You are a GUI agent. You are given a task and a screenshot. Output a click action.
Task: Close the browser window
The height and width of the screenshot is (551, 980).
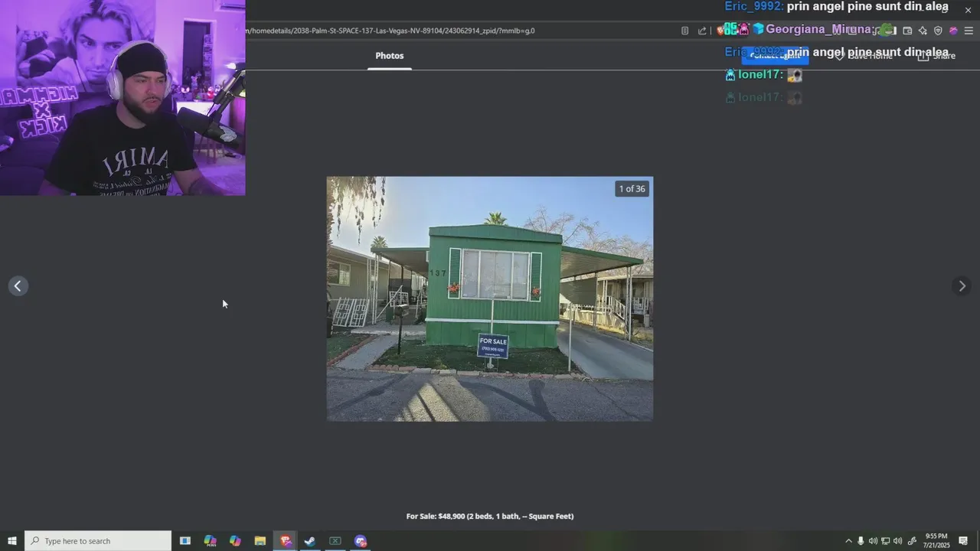tap(968, 10)
